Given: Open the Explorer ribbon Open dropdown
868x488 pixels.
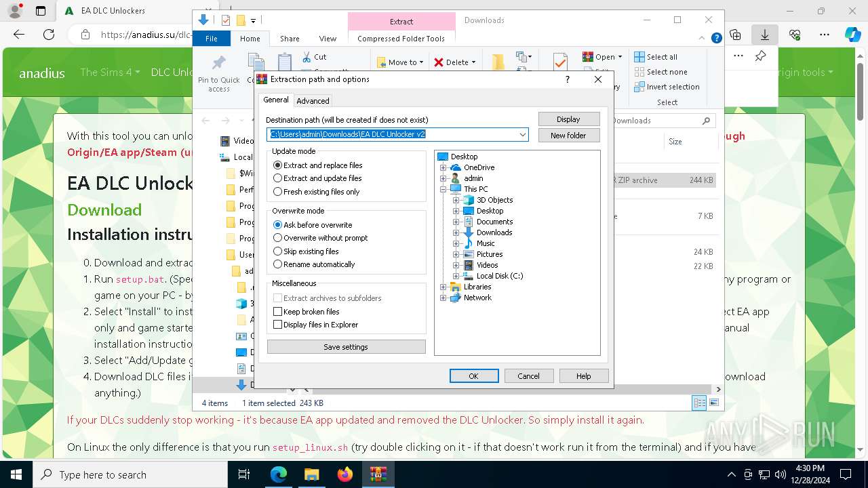Looking at the screenshot, I should point(603,57).
